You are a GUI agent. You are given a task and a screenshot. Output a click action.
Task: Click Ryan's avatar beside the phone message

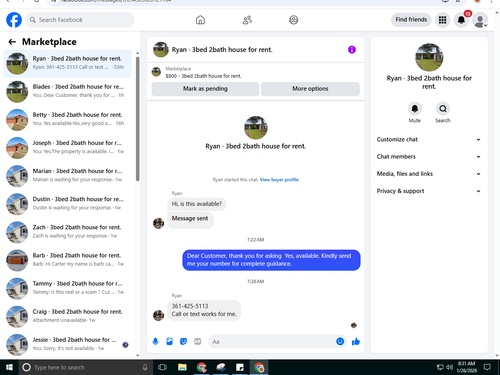tap(158, 315)
